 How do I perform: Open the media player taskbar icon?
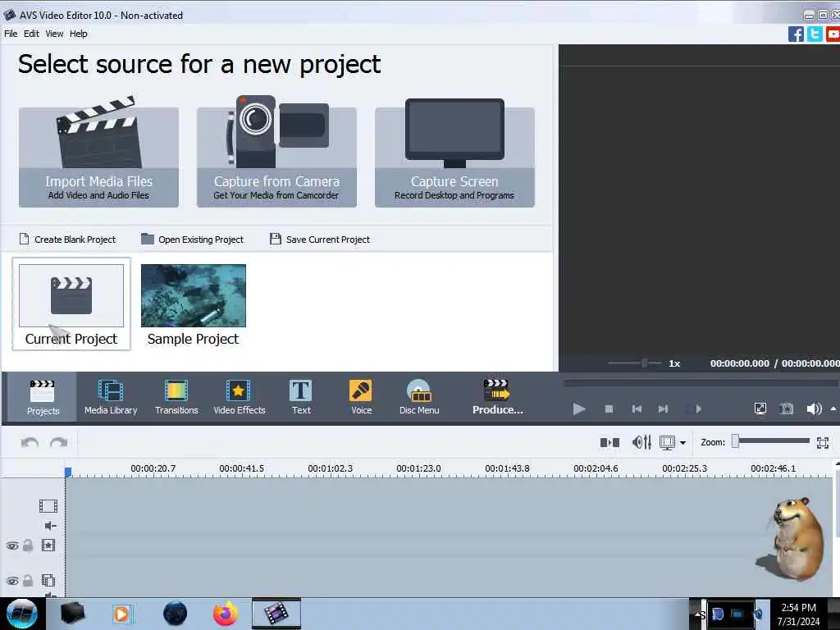tap(122, 614)
